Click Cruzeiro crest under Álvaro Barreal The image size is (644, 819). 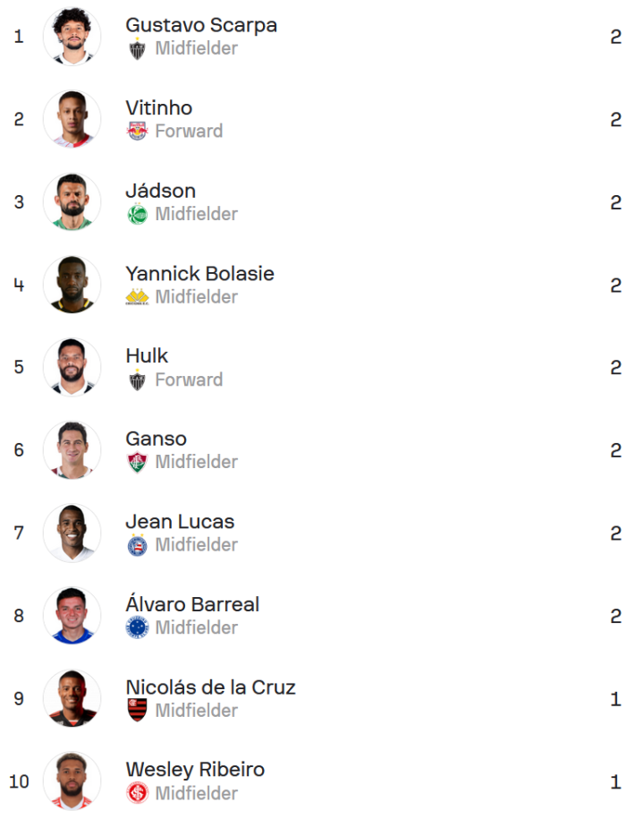click(x=137, y=628)
